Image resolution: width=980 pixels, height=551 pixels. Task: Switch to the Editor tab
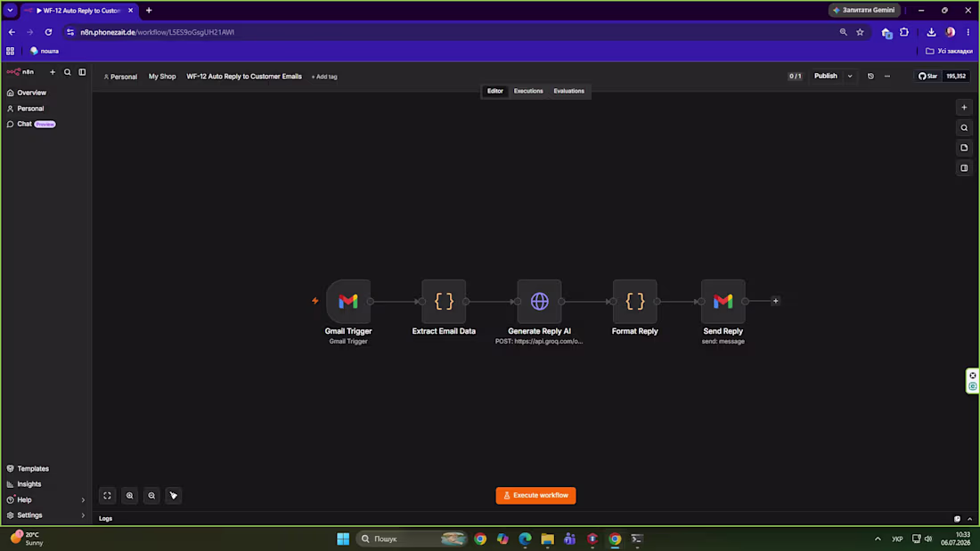pos(495,91)
